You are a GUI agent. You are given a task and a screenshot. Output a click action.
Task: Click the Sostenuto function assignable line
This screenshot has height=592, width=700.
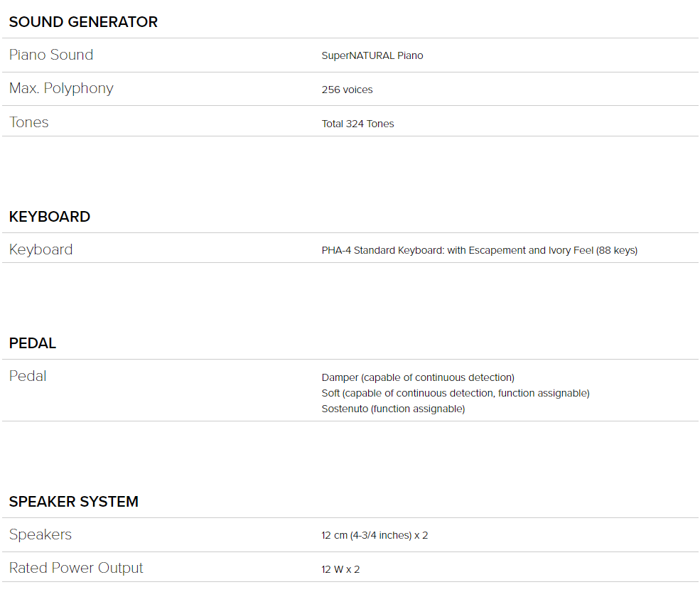[393, 409]
